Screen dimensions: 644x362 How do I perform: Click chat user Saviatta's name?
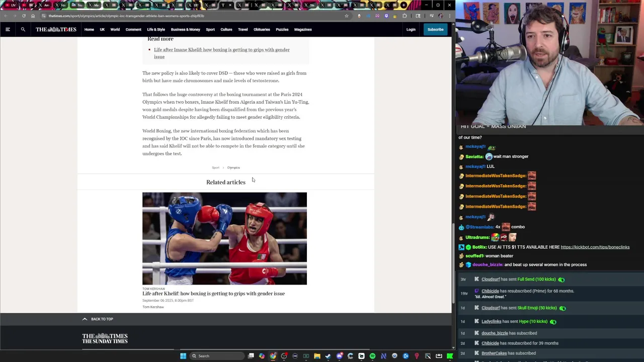[474, 157]
